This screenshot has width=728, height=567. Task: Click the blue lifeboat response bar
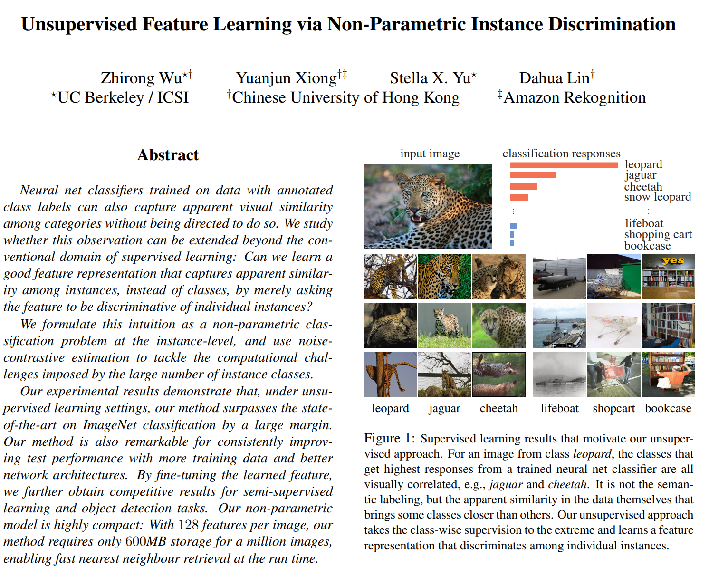click(513, 226)
